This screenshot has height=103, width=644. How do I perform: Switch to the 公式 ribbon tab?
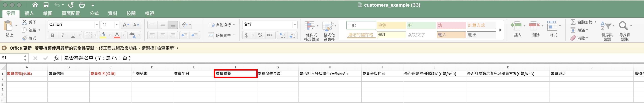94,14
